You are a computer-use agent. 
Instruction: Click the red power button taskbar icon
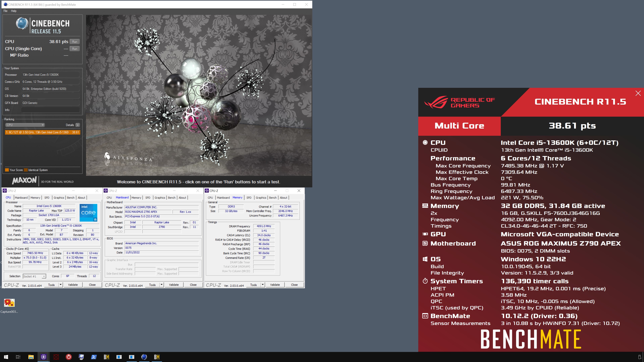69,357
